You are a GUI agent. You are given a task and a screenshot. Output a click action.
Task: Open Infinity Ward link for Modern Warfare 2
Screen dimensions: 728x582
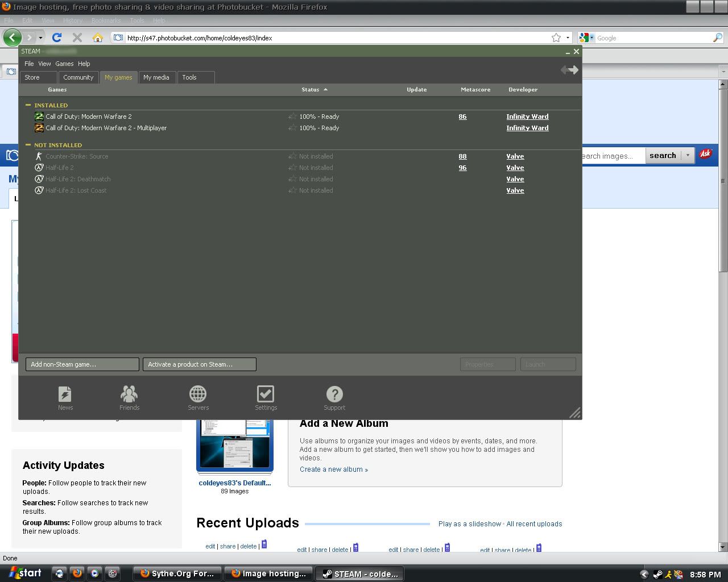527,117
